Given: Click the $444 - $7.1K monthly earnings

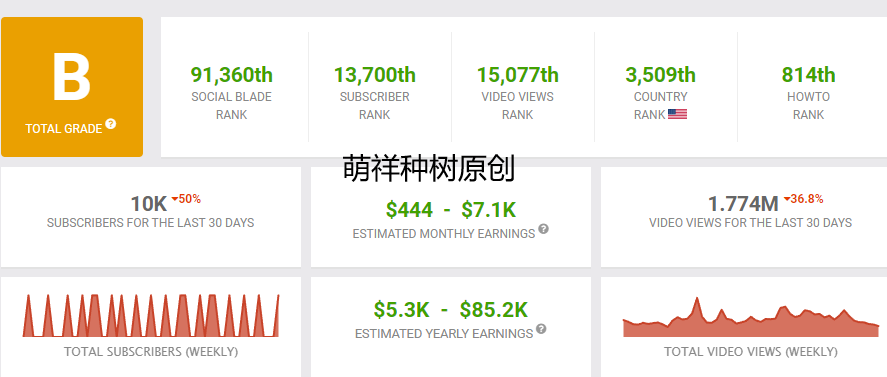Looking at the screenshot, I should tap(451, 210).
